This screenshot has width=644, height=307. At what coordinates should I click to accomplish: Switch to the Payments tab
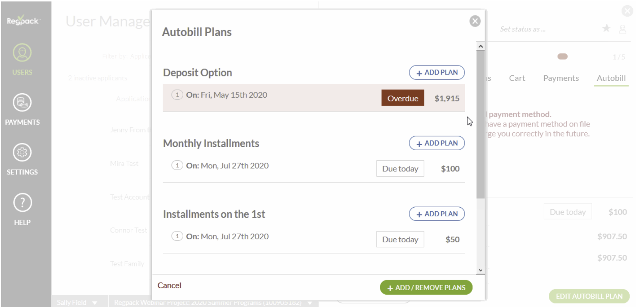tap(561, 78)
